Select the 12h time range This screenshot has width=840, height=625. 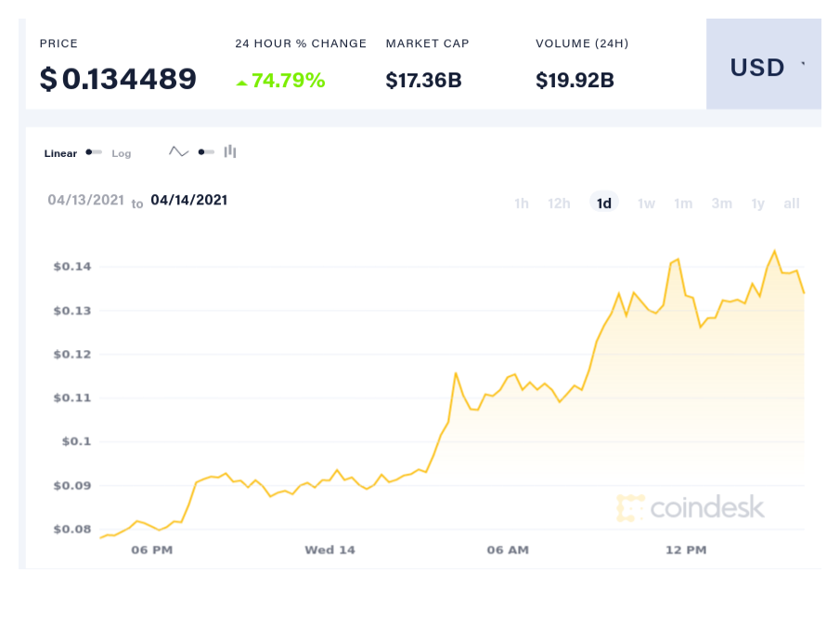[x=559, y=203]
